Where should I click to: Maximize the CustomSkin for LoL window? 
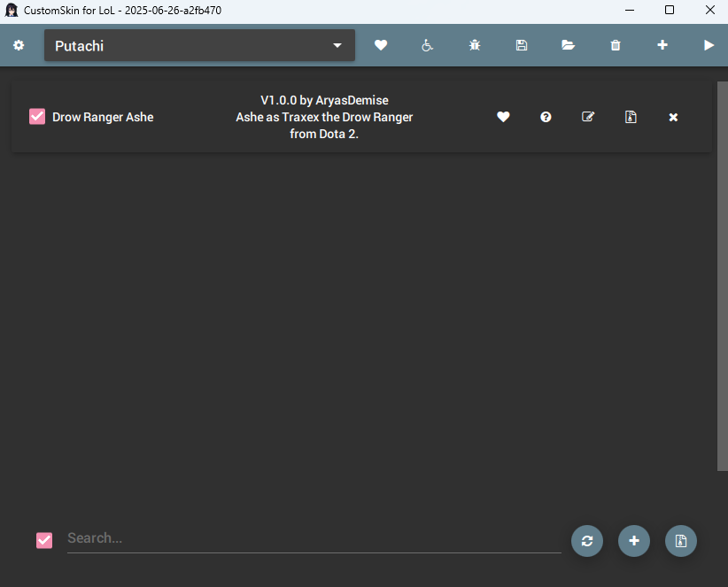pos(670,11)
